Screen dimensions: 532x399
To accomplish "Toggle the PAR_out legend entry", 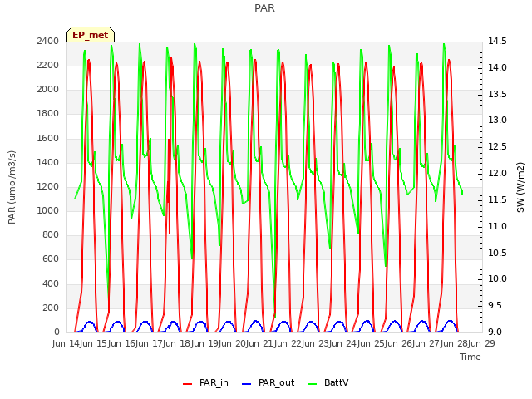I will [268, 383].
